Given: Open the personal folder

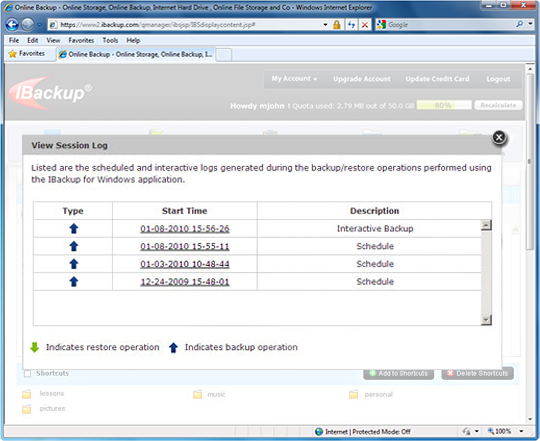Looking at the screenshot, I should tap(371, 395).
